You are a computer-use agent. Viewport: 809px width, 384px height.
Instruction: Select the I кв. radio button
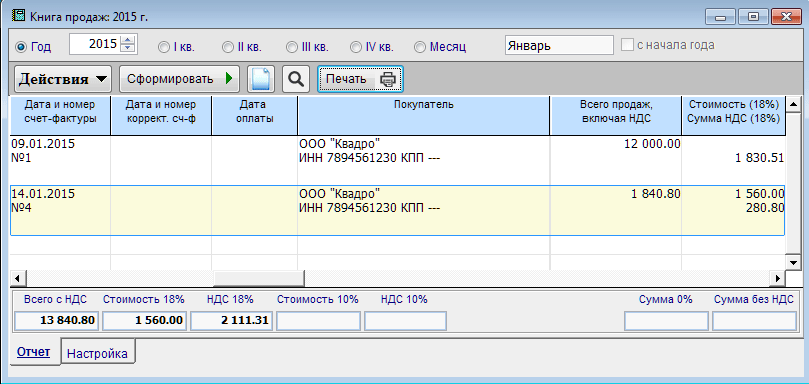click(163, 47)
